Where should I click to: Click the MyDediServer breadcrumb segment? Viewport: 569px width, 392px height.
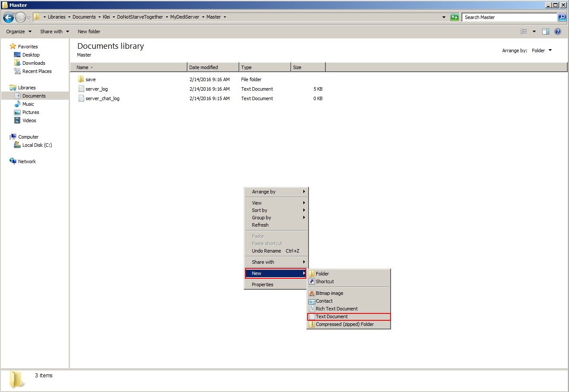(185, 17)
